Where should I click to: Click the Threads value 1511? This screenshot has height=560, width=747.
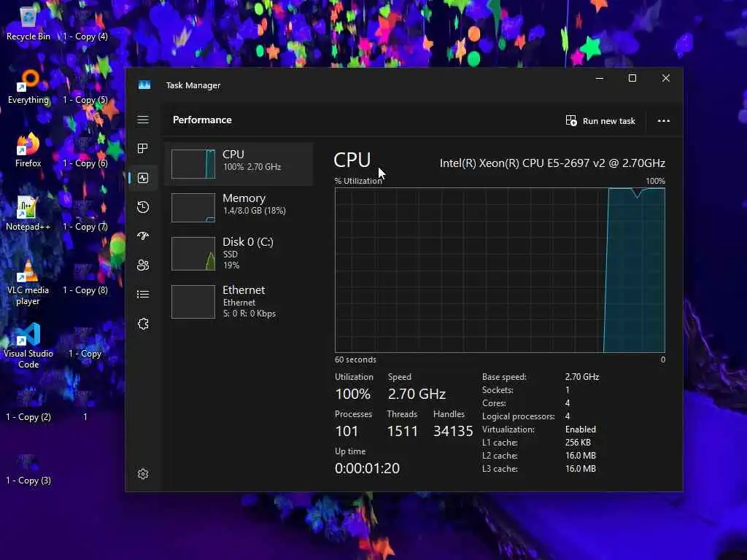click(x=402, y=431)
